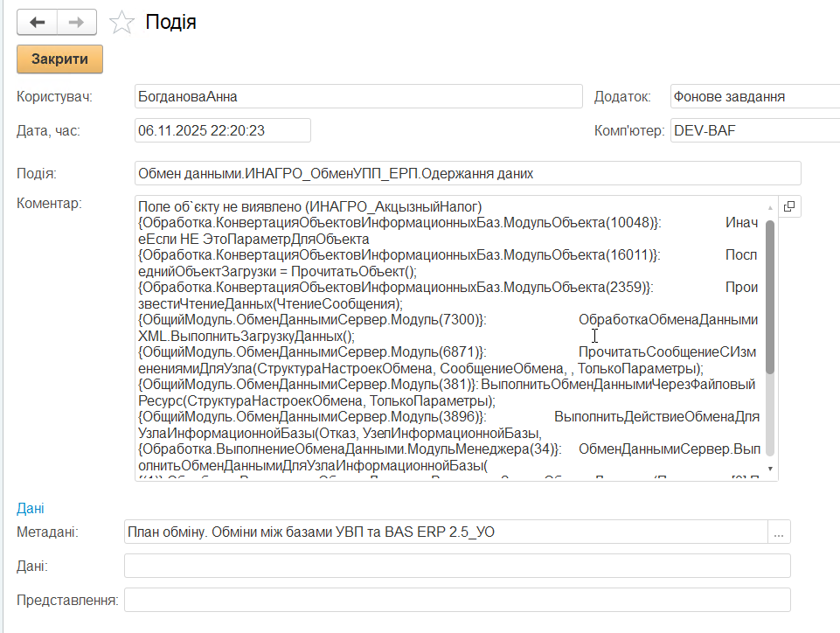Image resolution: width=840 pixels, height=633 pixels.
Task: Click the Коментар label
Action: [49, 204]
